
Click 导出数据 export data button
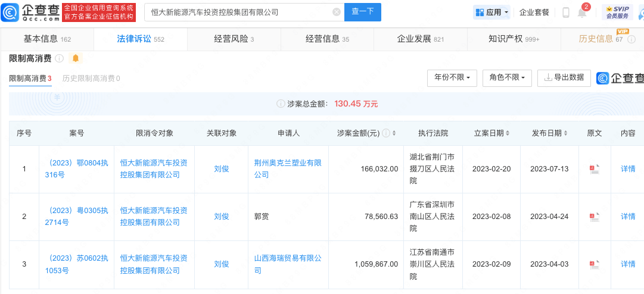click(564, 78)
